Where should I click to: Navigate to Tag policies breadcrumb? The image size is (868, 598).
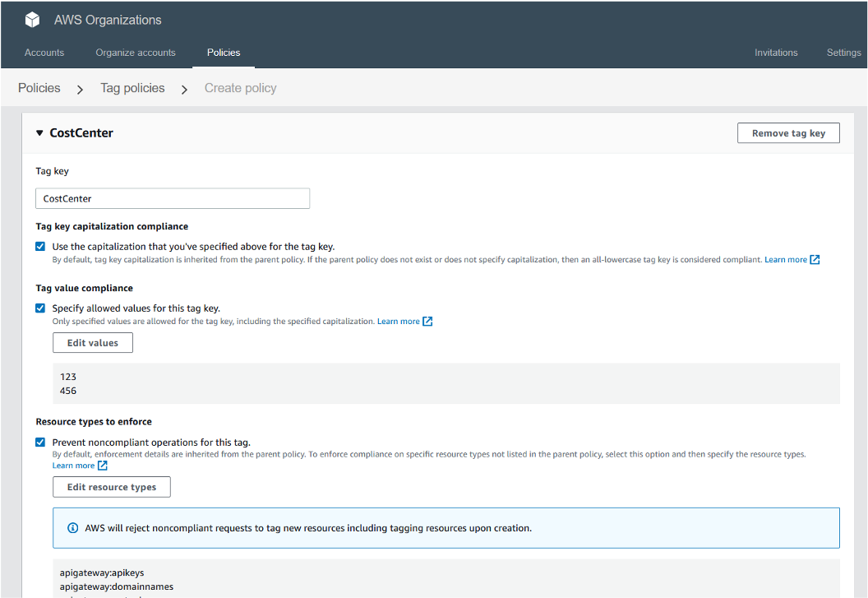pos(133,88)
